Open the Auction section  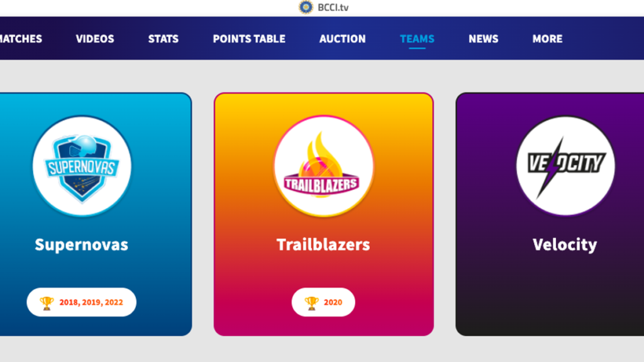coord(342,38)
